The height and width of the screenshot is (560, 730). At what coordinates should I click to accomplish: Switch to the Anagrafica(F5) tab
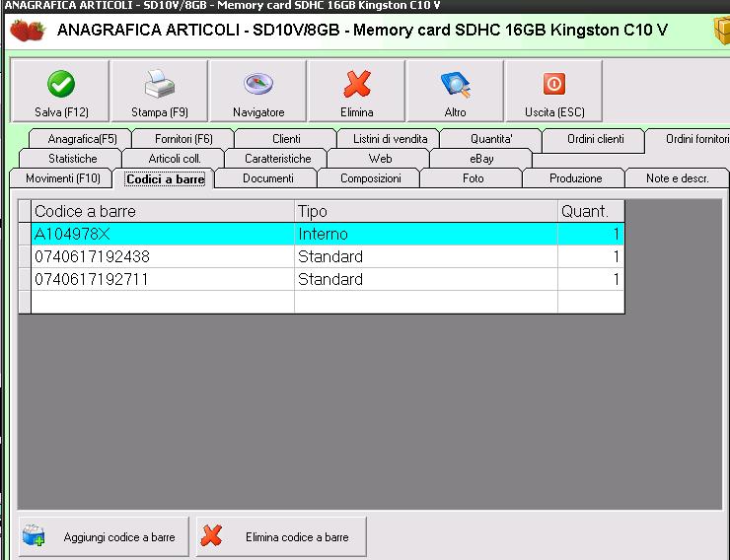[80, 139]
